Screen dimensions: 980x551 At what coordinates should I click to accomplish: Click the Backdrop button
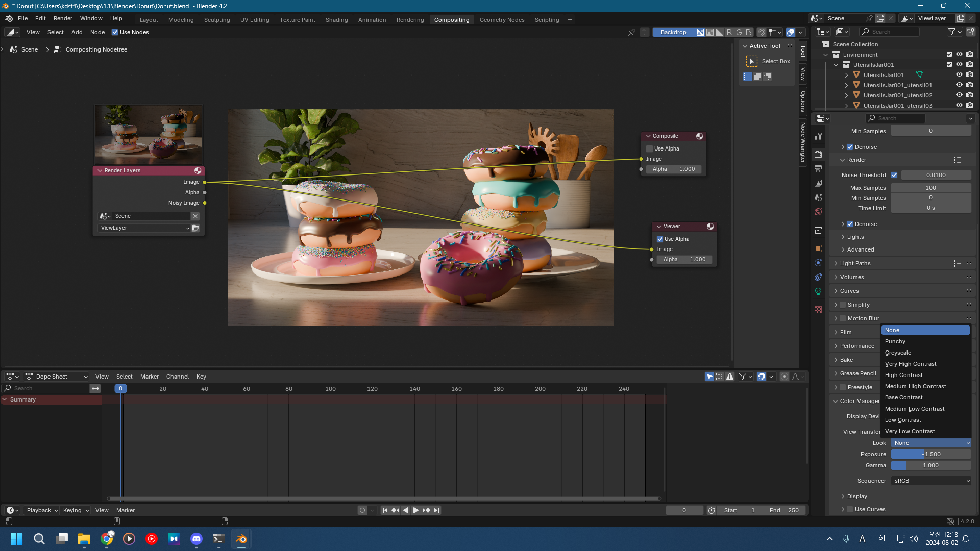[673, 32]
